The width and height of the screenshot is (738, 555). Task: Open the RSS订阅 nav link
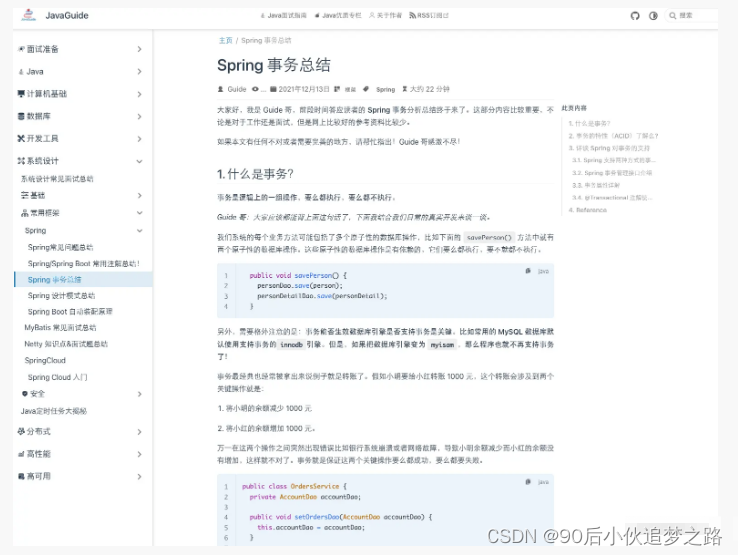(x=429, y=16)
